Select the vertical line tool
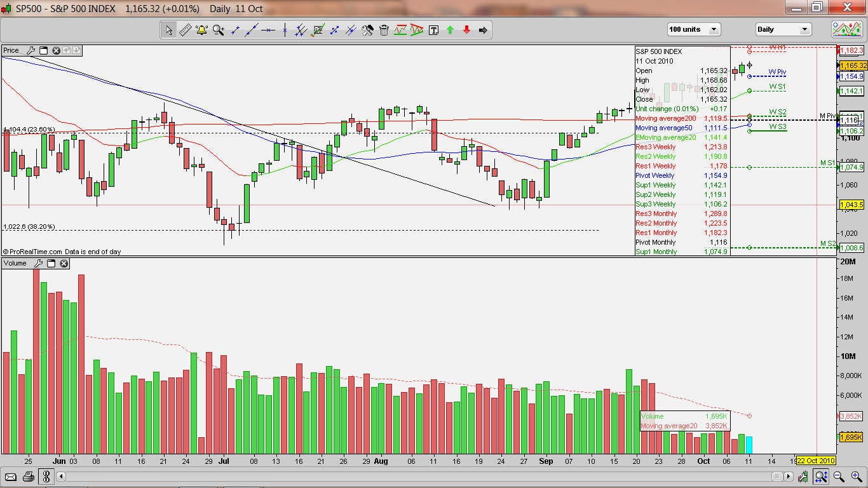This screenshot has width=868, height=488. point(285,30)
